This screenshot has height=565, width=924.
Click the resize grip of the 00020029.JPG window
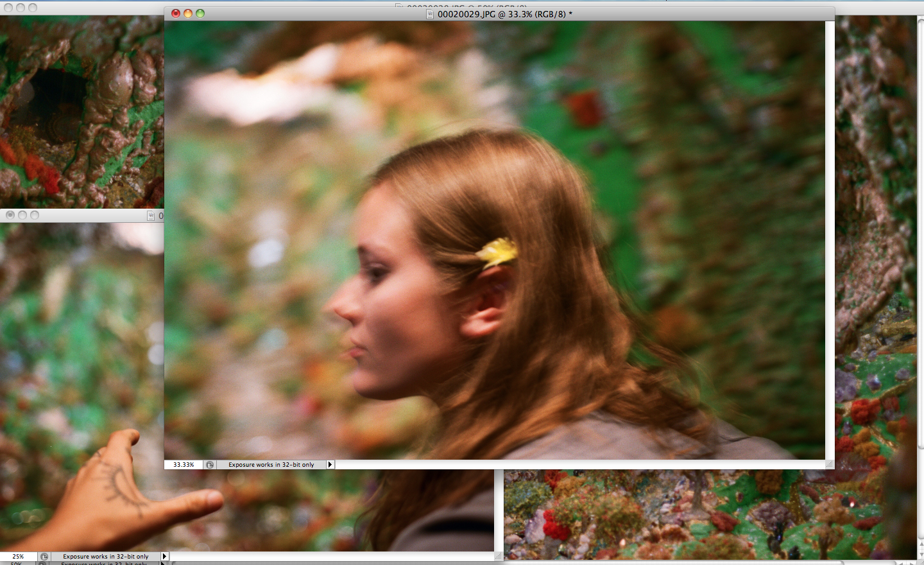click(x=829, y=464)
